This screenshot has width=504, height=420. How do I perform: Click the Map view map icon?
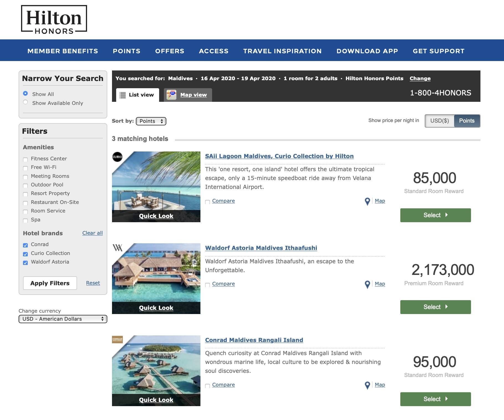pos(171,95)
